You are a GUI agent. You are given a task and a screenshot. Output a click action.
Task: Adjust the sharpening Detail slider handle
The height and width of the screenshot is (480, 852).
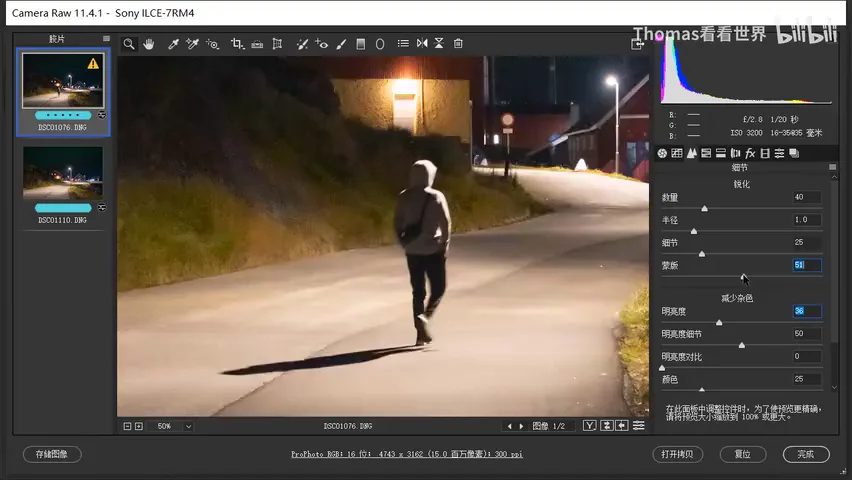702,254
